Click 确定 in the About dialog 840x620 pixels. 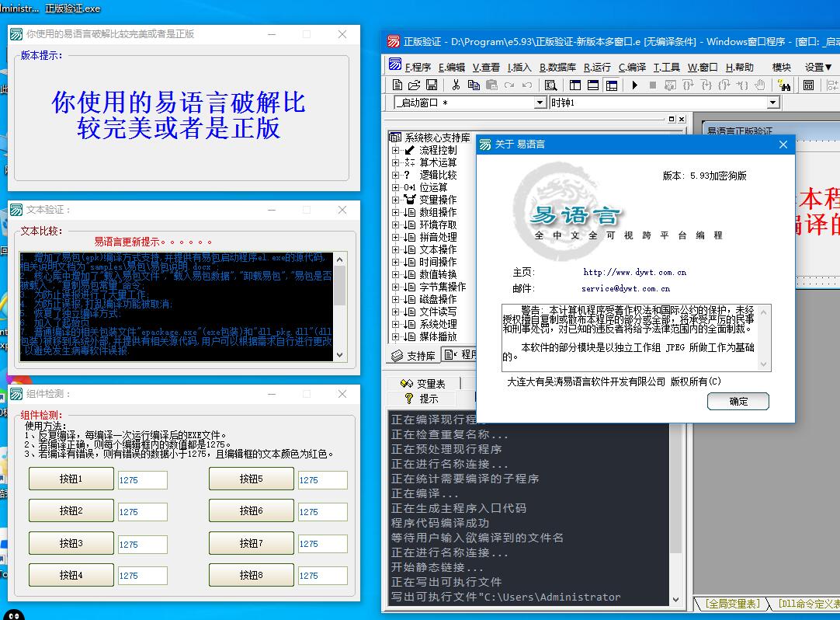pyautogui.click(x=738, y=401)
